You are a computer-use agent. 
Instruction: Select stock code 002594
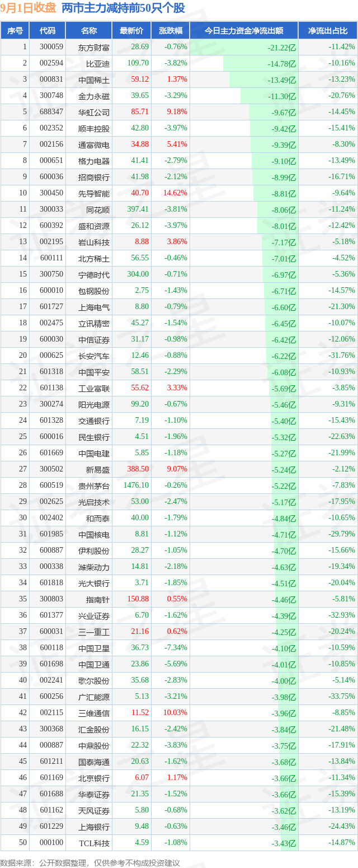(x=51, y=63)
